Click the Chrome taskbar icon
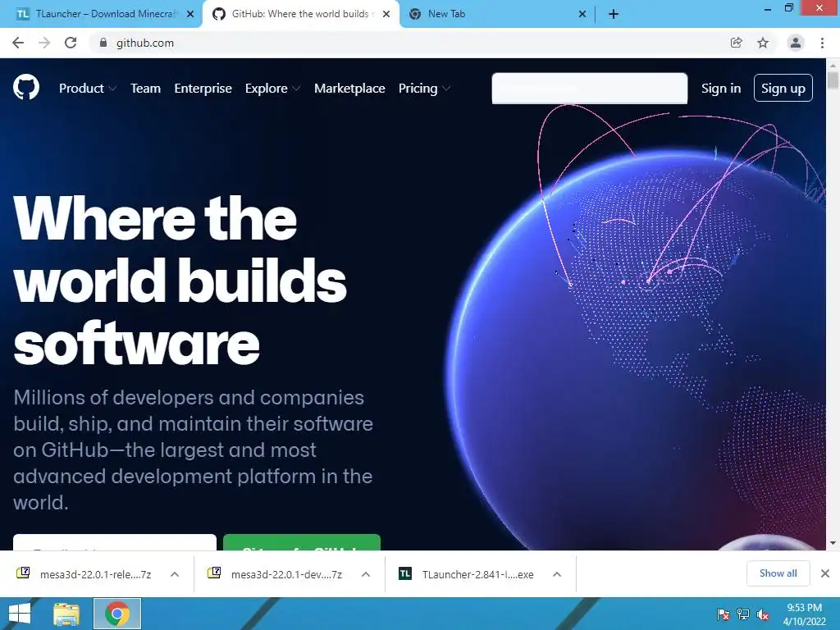The image size is (840, 630). pyautogui.click(x=117, y=614)
